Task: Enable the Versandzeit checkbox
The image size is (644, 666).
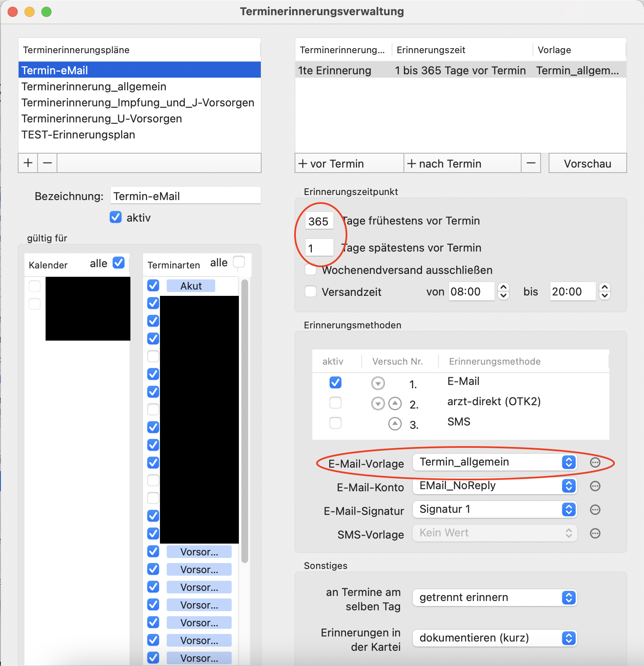Action: click(x=311, y=291)
